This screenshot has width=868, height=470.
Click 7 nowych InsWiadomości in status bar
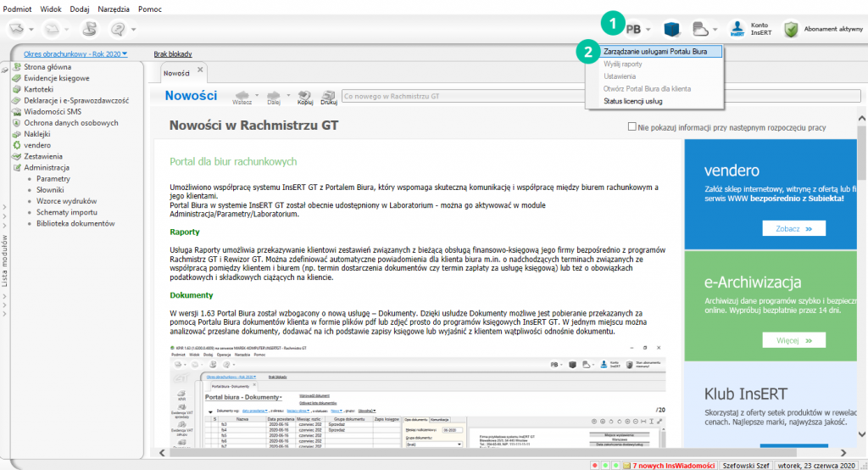[x=674, y=466]
